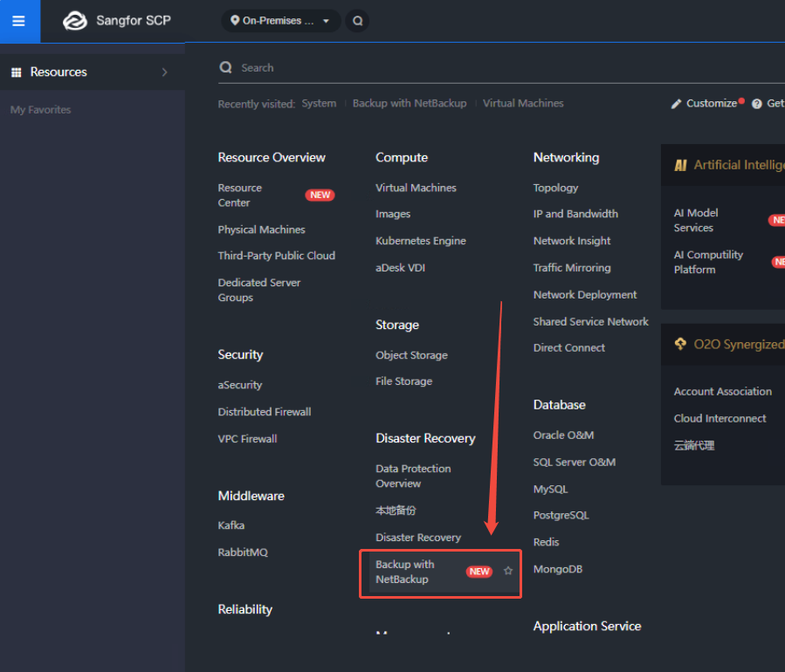Image resolution: width=785 pixels, height=672 pixels.
Task: Open recently visited System
Action: point(319,103)
